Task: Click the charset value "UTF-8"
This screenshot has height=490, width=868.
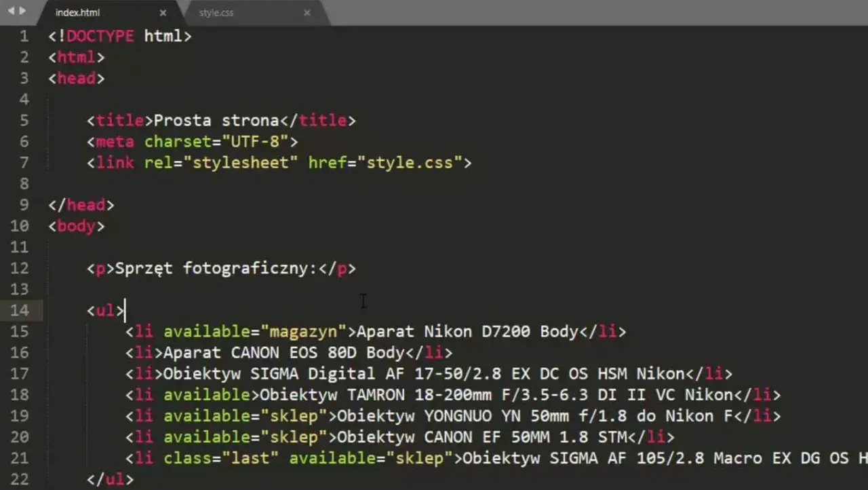Action: pos(260,142)
